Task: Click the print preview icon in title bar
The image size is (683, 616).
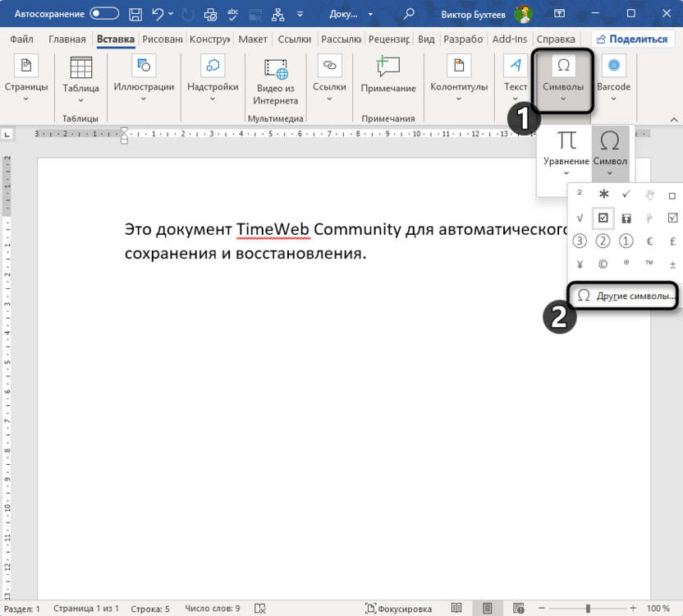Action: (210, 15)
